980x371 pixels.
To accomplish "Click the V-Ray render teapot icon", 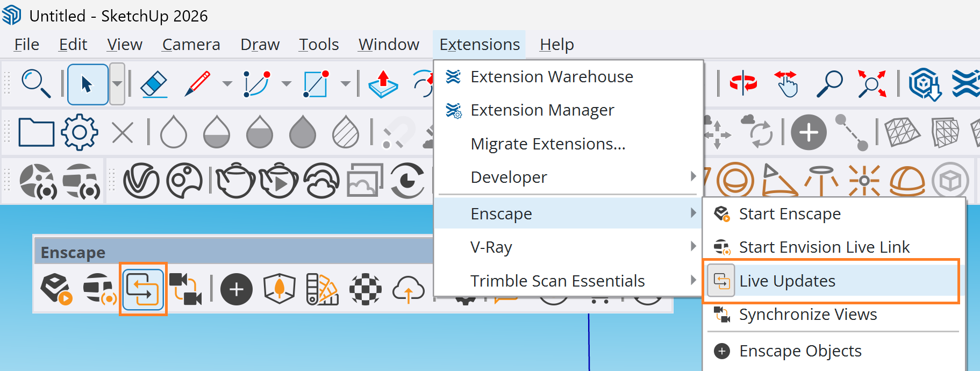I will [235, 181].
